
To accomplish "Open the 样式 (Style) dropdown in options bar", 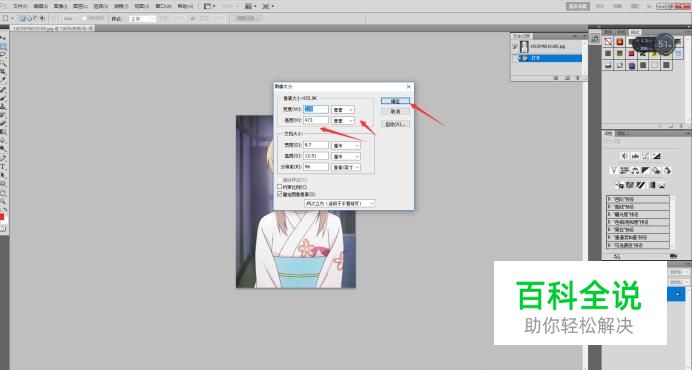I will [x=142, y=19].
